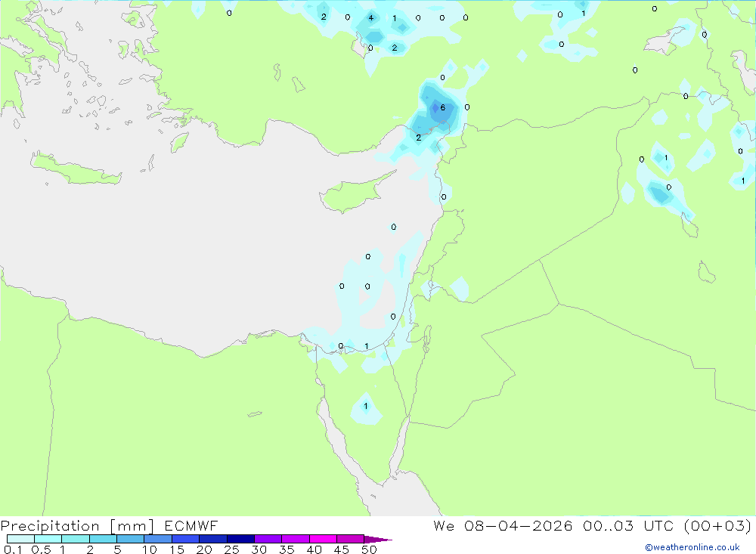Viewport: 756px width, 554px height.
Task: Click the "0.1" legend scale label
Action: (13, 549)
